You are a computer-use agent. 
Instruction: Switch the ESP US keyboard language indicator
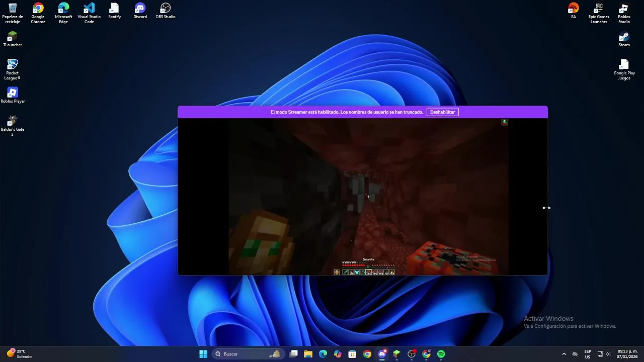(x=588, y=354)
